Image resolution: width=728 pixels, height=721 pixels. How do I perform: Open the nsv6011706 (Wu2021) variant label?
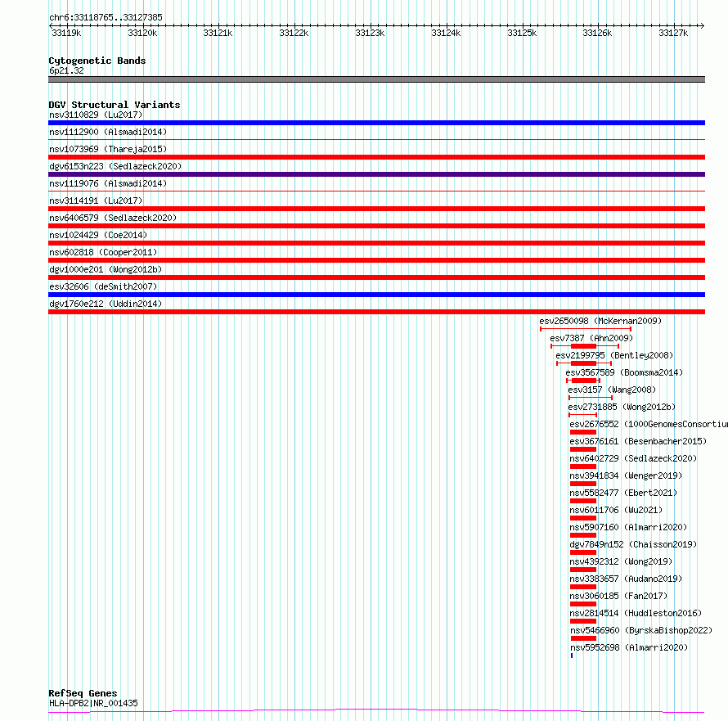616,510
